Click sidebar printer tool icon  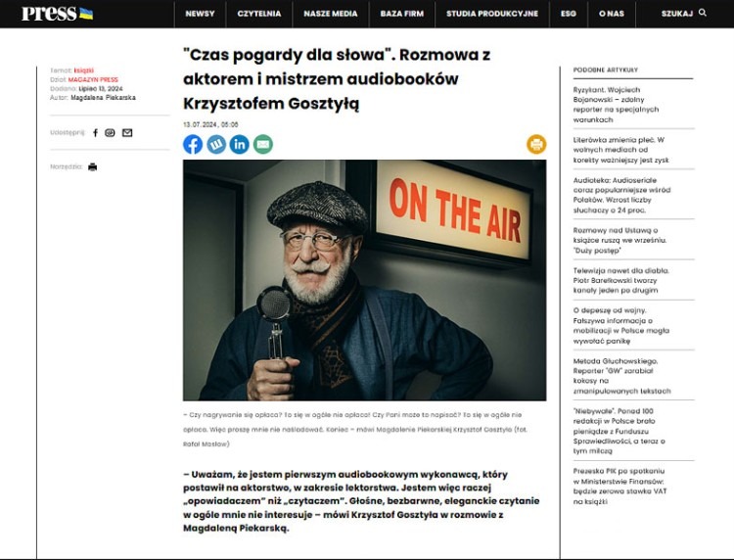[x=93, y=166]
